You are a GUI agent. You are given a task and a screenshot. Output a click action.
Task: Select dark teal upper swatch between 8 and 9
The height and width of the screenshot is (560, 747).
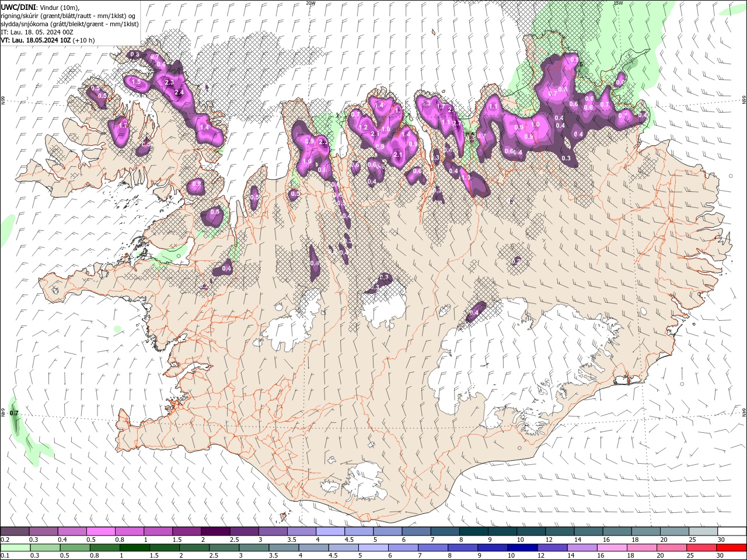coord(473,531)
